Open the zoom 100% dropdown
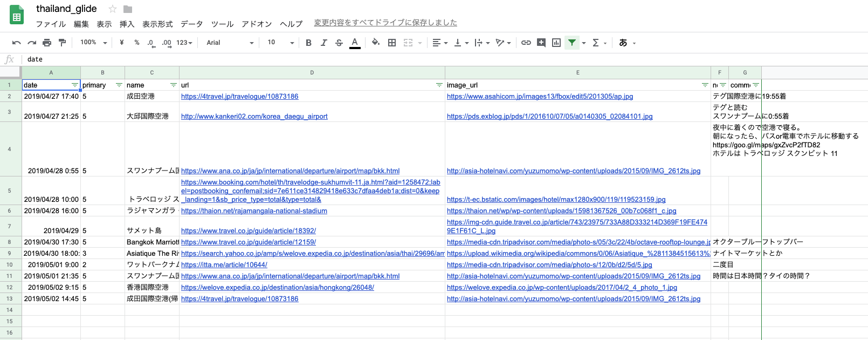 (x=94, y=43)
